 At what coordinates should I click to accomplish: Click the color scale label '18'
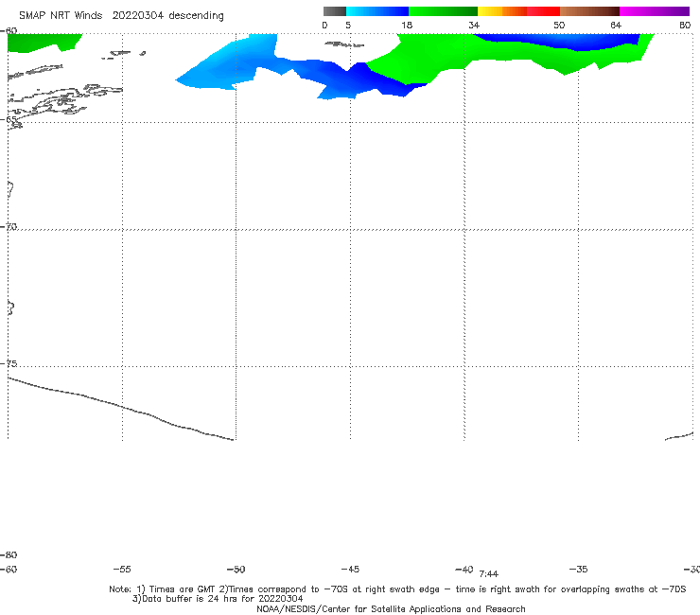click(x=407, y=25)
